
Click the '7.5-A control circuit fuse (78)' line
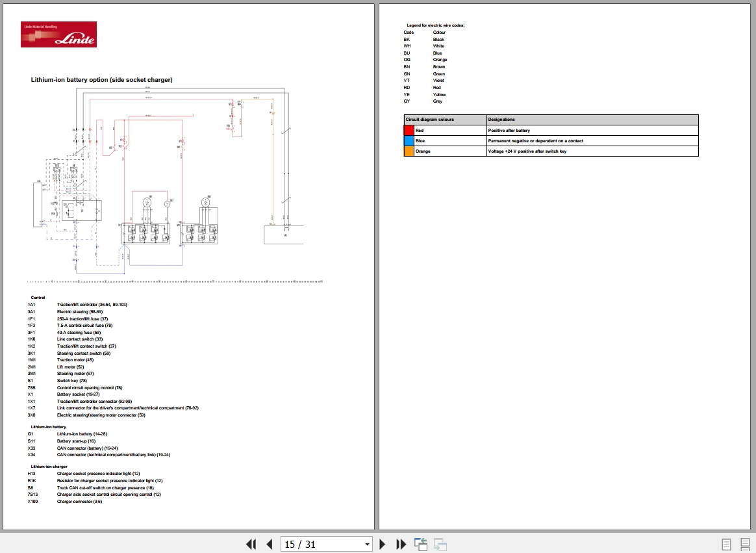tap(85, 326)
